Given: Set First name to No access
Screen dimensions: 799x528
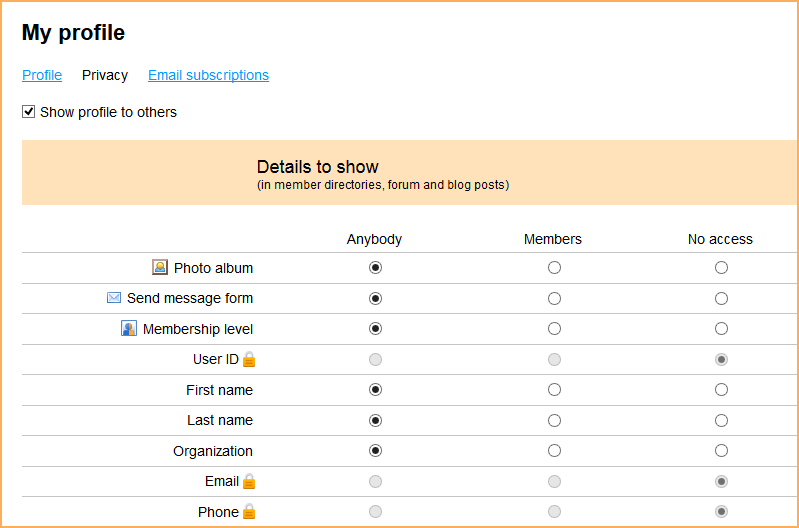Looking at the screenshot, I should pos(721,390).
